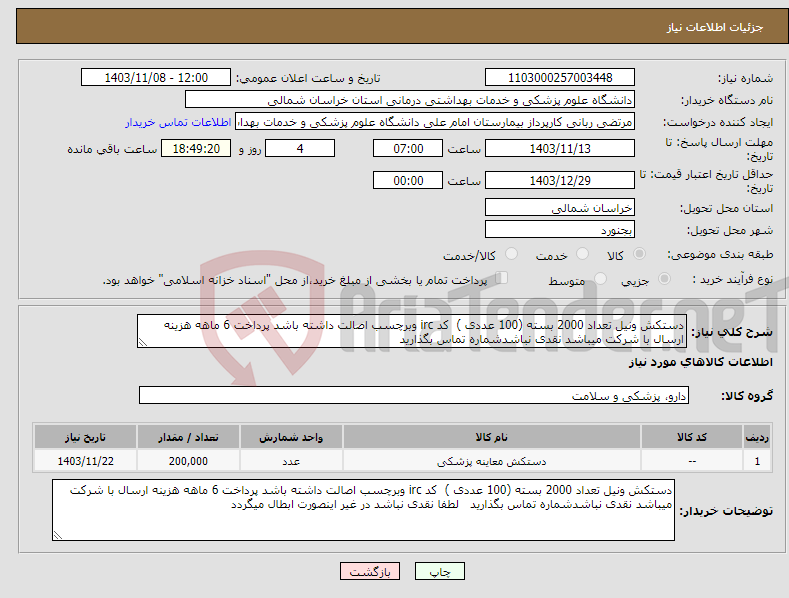Click the buyer notes textarea
The height and width of the screenshot is (598, 789).
click(x=363, y=510)
